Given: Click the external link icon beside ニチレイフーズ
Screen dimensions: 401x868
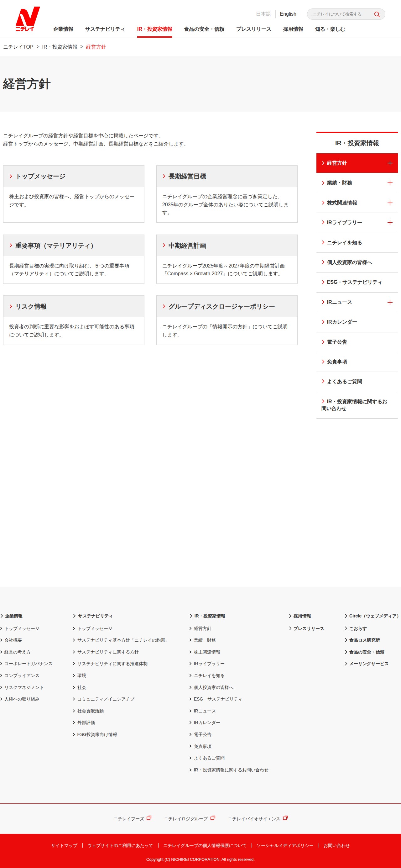Looking at the screenshot, I should (x=149, y=818).
